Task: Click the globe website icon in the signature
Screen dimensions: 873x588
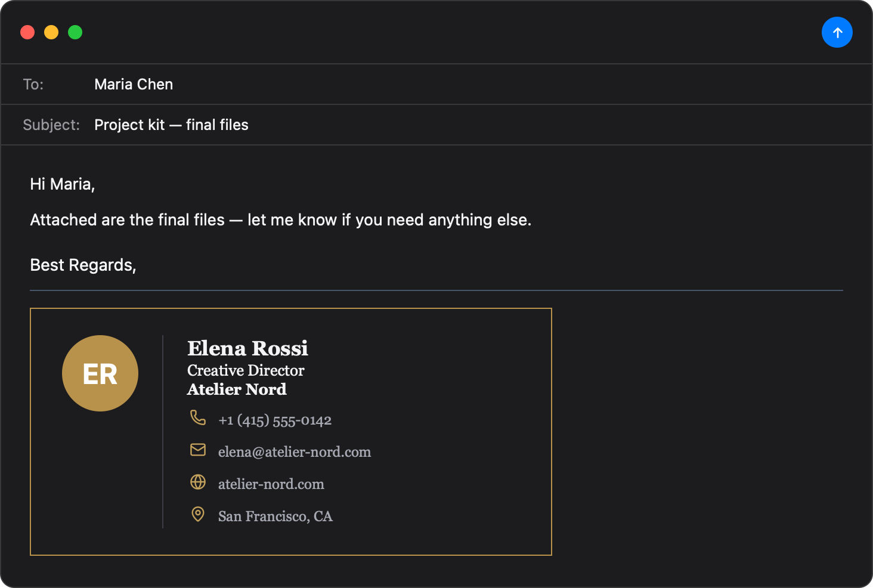Action: point(198,482)
